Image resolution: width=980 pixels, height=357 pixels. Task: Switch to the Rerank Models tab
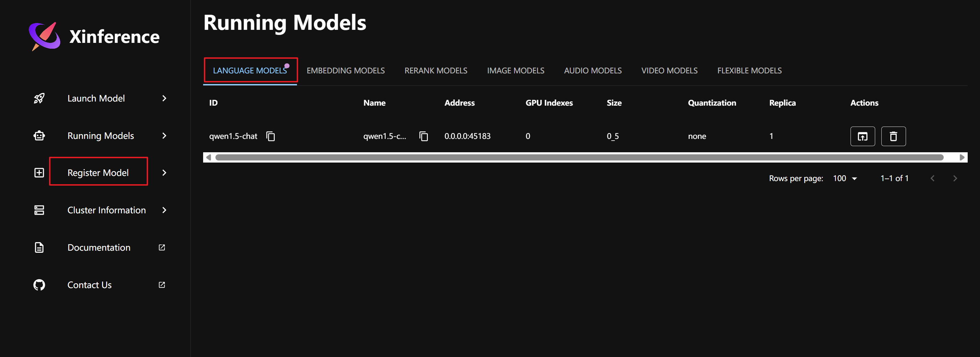(436, 71)
